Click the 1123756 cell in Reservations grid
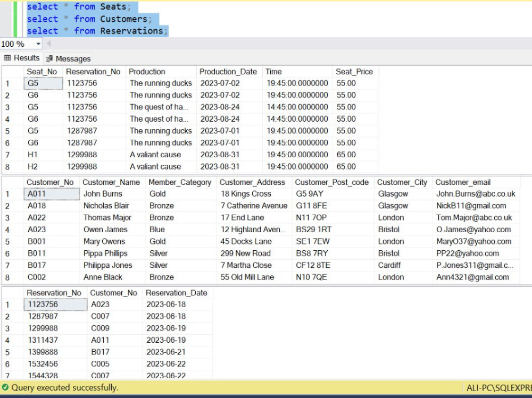 point(55,304)
